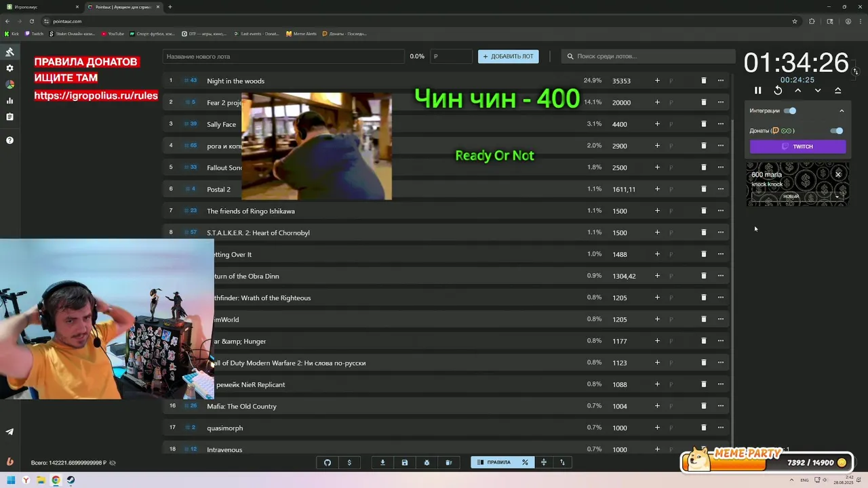Open more options for Fallout lot
The width and height of the screenshot is (868, 488).
point(721,167)
